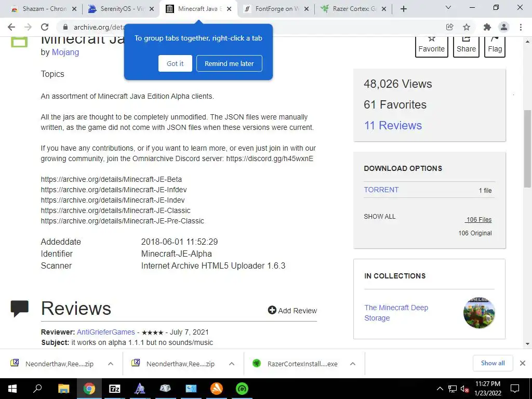The width and height of the screenshot is (532, 399).
Task: Click the Minecraft collection thumbnail image
Action: [x=478, y=312]
